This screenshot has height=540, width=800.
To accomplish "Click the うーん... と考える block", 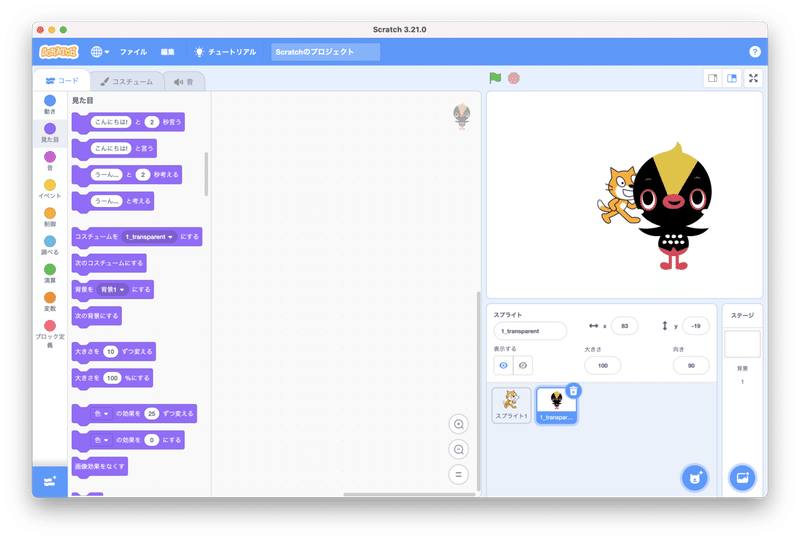I will pos(113,202).
